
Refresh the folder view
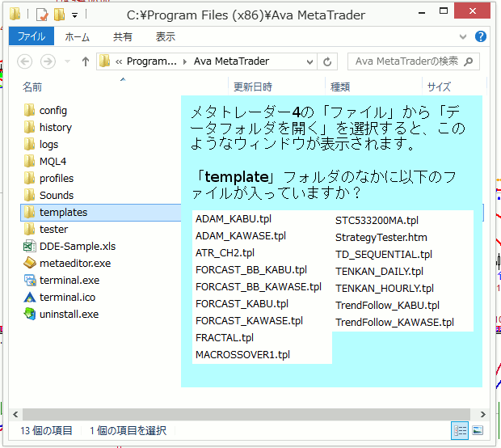[x=327, y=61]
